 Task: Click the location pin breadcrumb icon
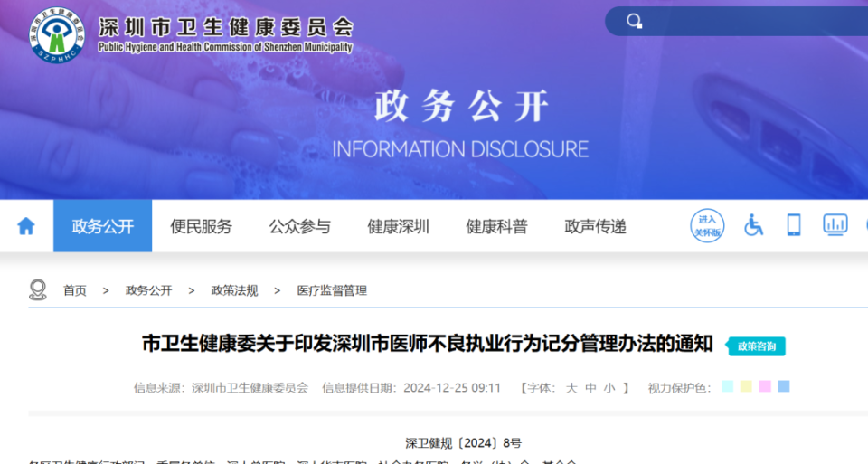[38, 290]
